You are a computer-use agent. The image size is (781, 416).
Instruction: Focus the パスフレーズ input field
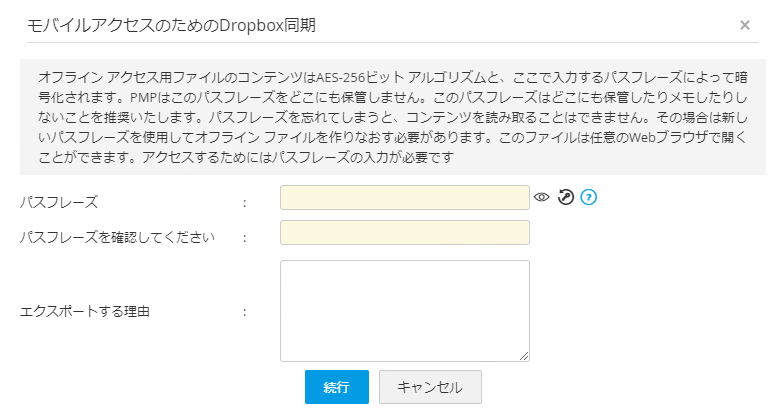[404, 198]
